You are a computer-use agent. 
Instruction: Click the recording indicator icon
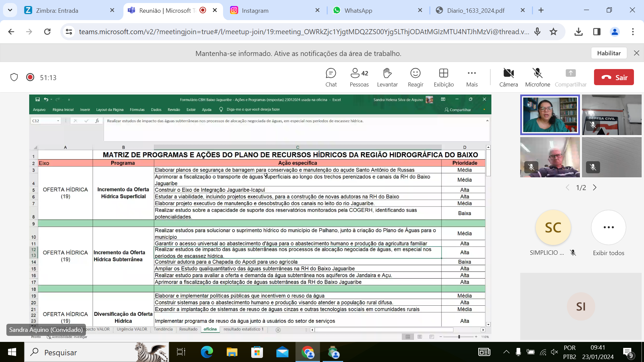[30, 77]
